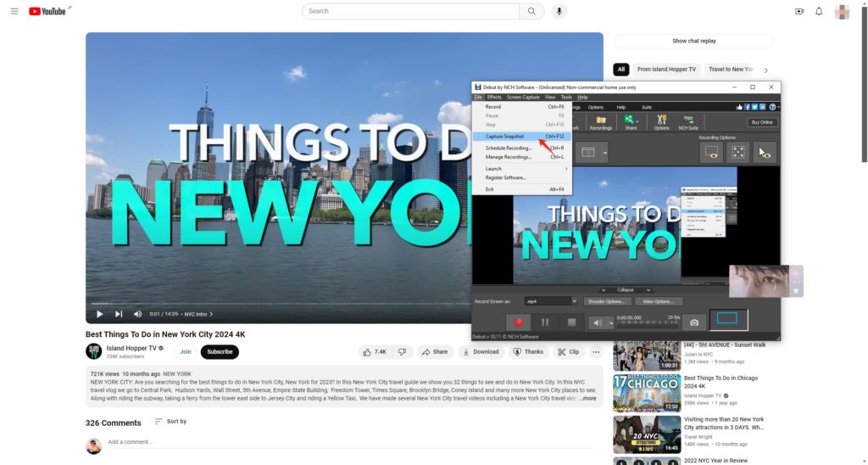This screenshot has width=868, height=465.
Task: Open the 20 NYC attractions video thumbnail
Action: click(x=647, y=434)
